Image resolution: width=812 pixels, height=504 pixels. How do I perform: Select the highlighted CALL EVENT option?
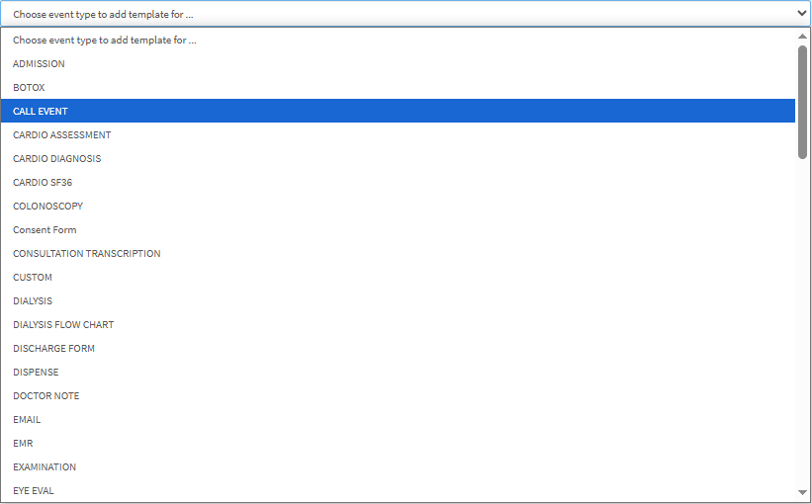pyautogui.click(x=398, y=112)
